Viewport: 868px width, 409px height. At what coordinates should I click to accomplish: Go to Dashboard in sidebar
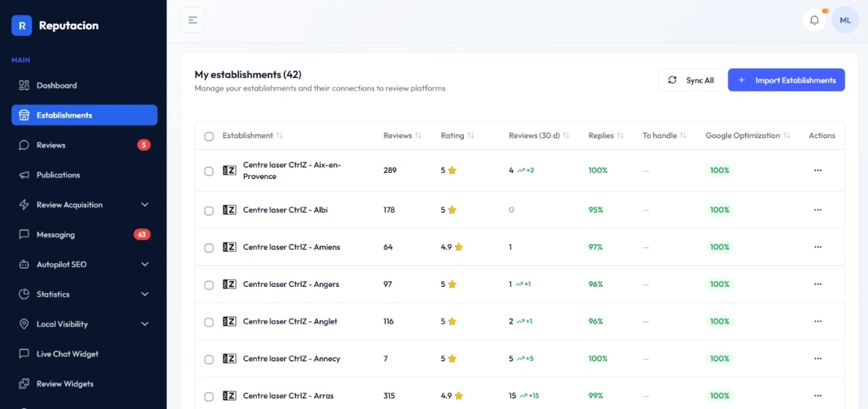click(84, 85)
